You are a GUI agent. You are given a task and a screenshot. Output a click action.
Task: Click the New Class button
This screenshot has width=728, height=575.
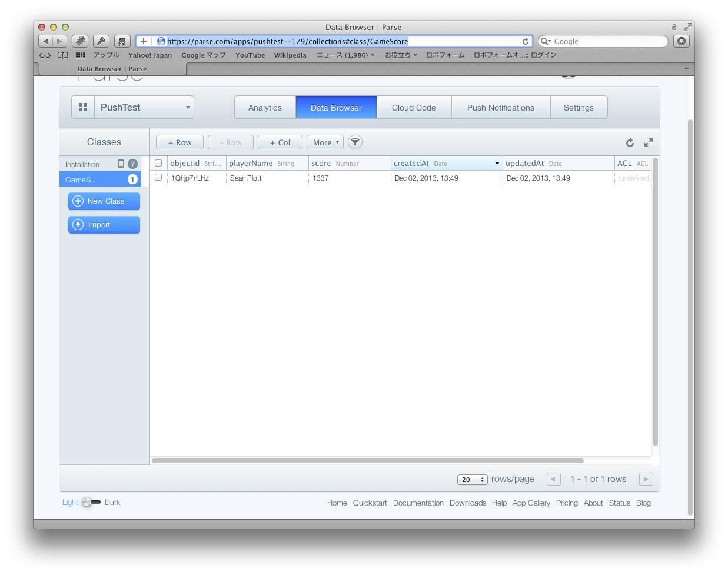(104, 201)
